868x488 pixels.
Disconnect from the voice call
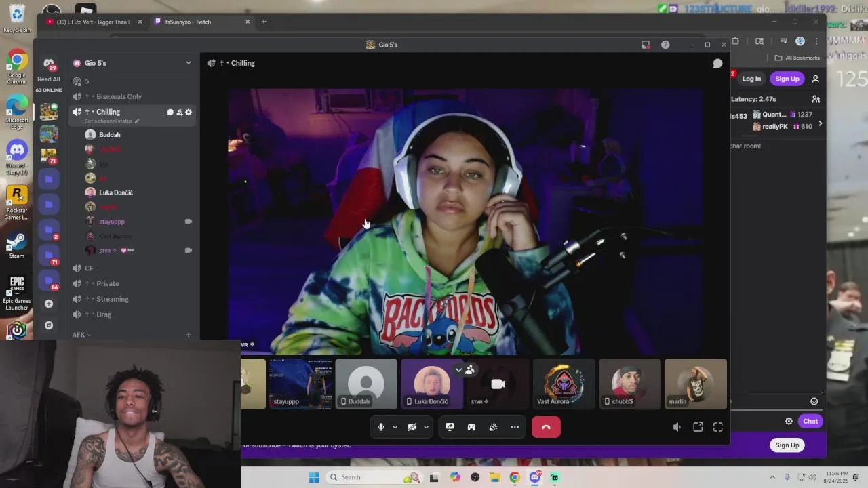pos(546,427)
